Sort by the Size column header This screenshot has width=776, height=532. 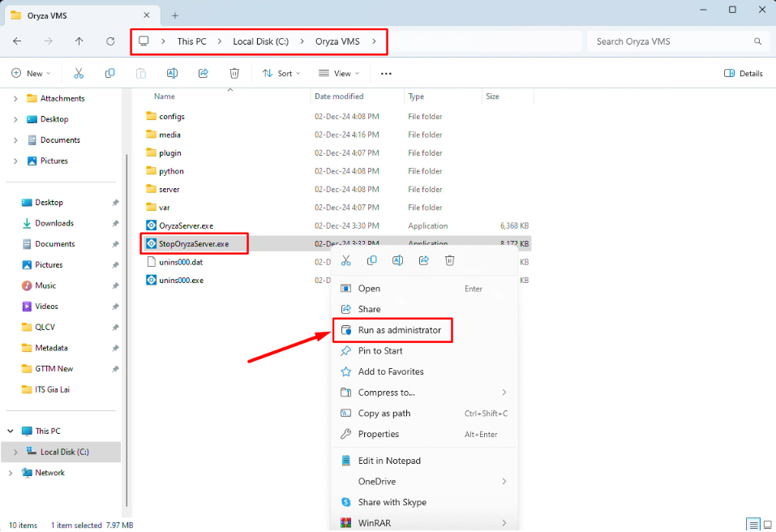point(492,97)
